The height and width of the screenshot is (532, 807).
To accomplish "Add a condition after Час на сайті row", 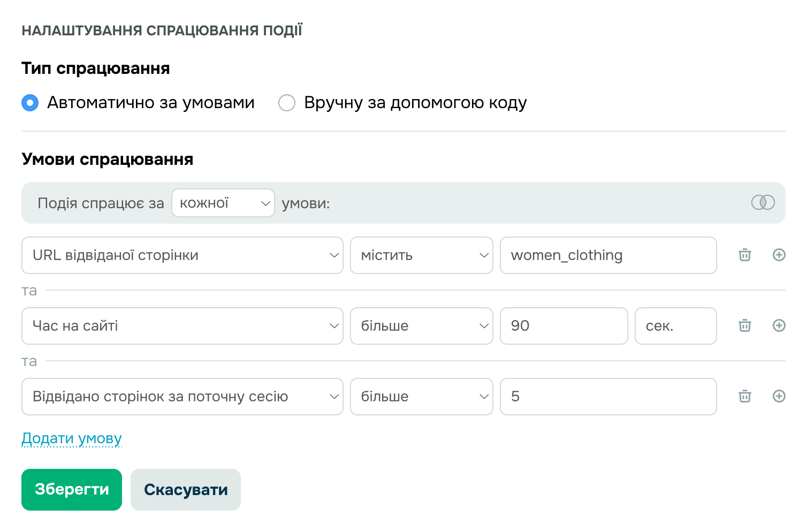I will pos(779,325).
